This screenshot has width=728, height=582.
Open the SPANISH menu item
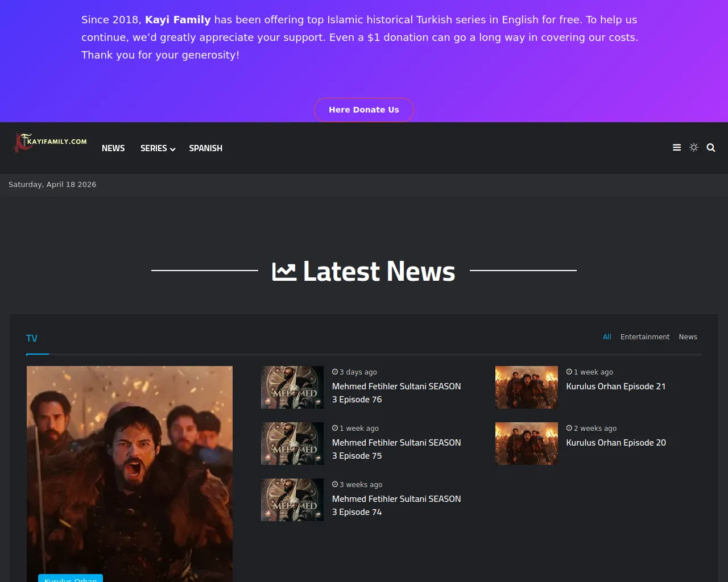(x=205, y=148)
